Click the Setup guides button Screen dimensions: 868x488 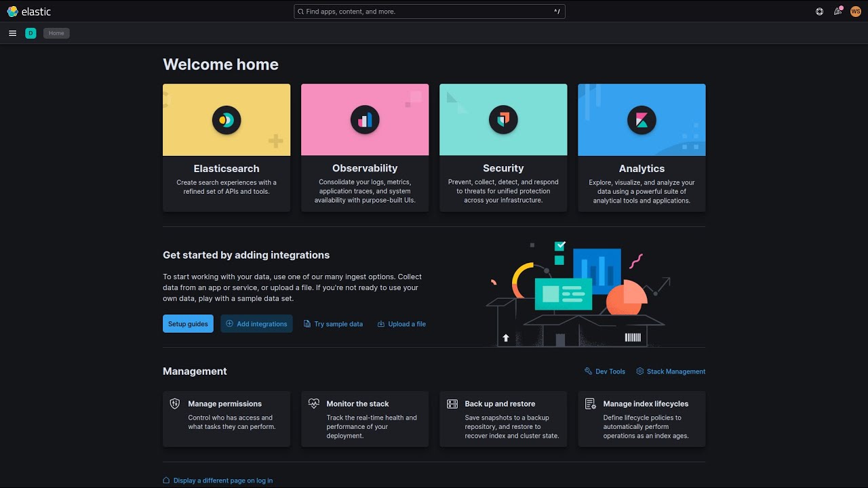pos(188,324)
